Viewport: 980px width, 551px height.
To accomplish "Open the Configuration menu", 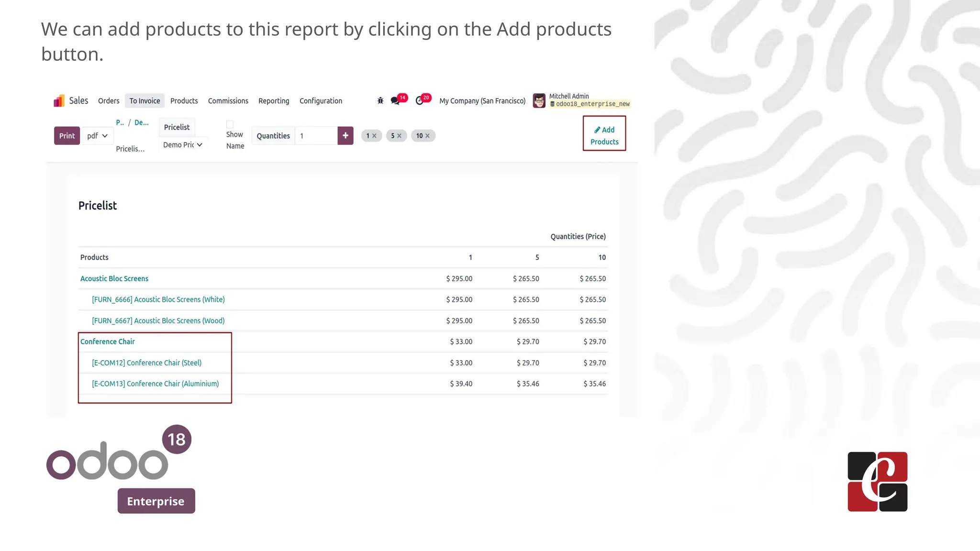I will (321, 101).
